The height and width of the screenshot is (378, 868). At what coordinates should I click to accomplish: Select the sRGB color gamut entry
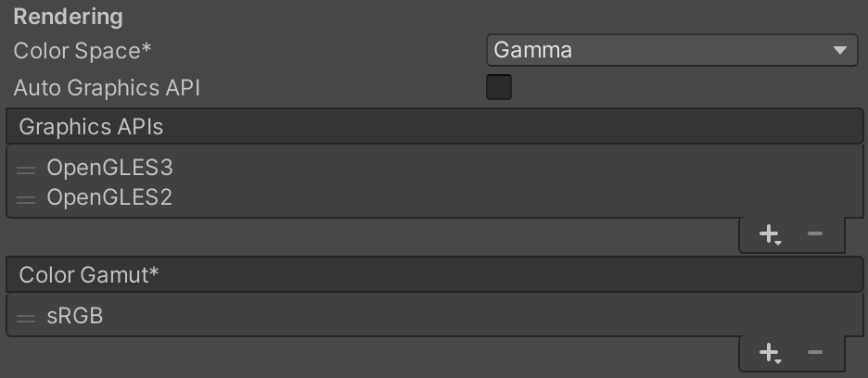pos(74,316)
